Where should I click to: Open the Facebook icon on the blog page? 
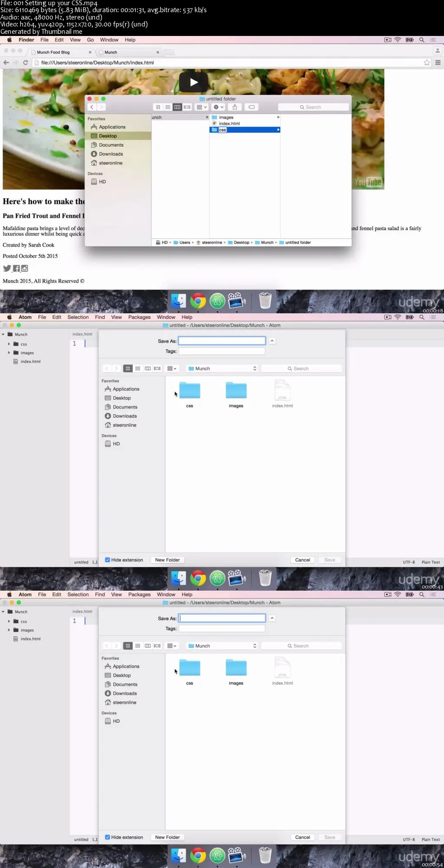tap(16, 268)
